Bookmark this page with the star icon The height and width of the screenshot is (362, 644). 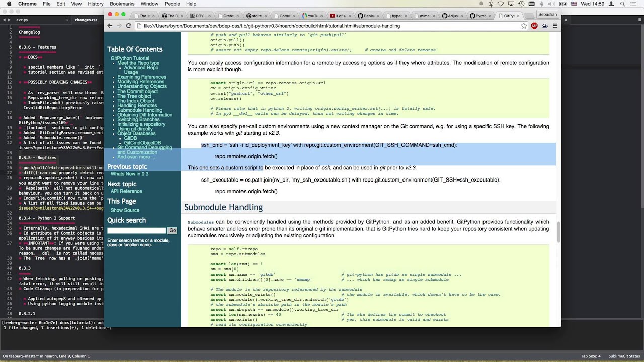click(524, 26)
